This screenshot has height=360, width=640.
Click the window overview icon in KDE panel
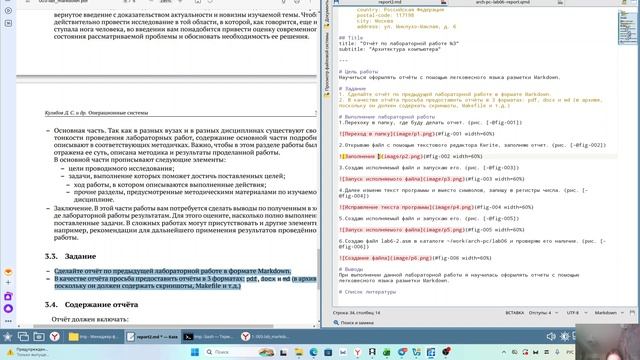(x=23, y=337)
